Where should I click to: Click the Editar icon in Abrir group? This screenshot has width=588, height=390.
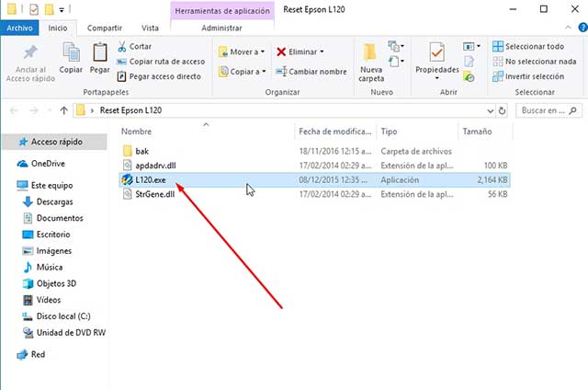[469, 62]
